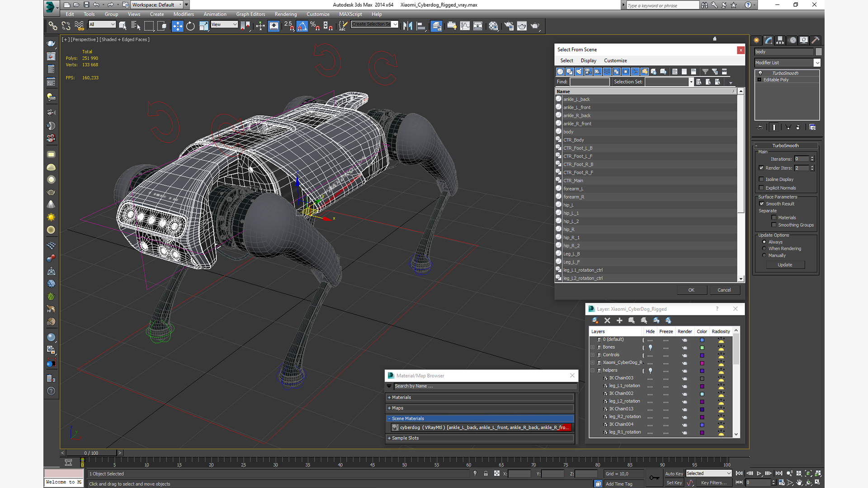
Task: Click Go to End playback button
Action: [779, 473]
